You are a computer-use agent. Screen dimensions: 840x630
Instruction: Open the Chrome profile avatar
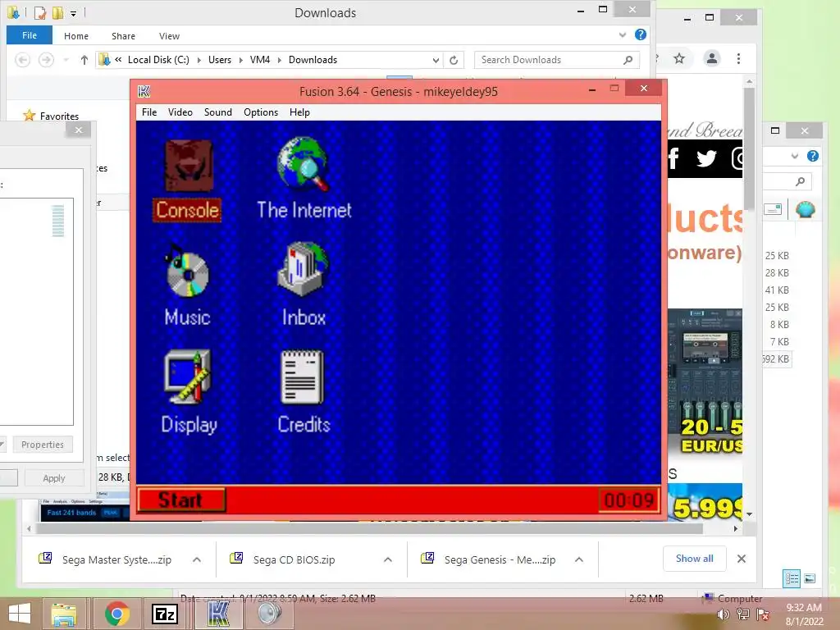(x=712, y=58)
